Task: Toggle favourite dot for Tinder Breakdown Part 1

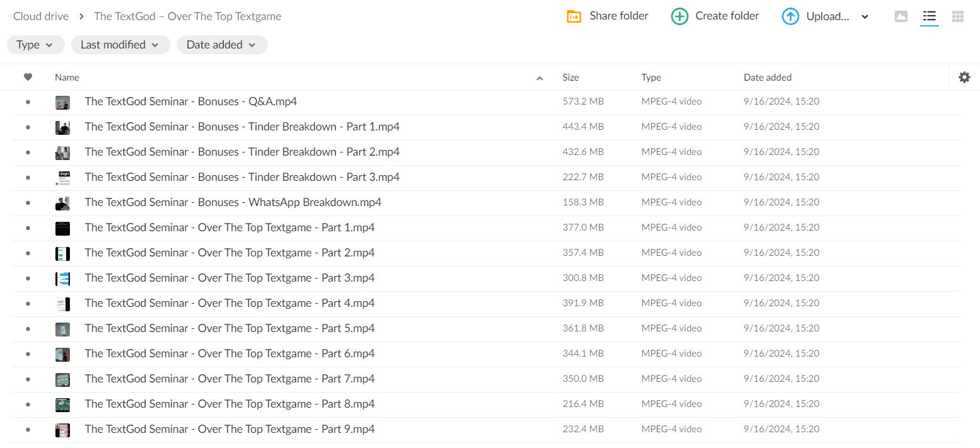Action: pyautogui.click(x=28, y=127)
